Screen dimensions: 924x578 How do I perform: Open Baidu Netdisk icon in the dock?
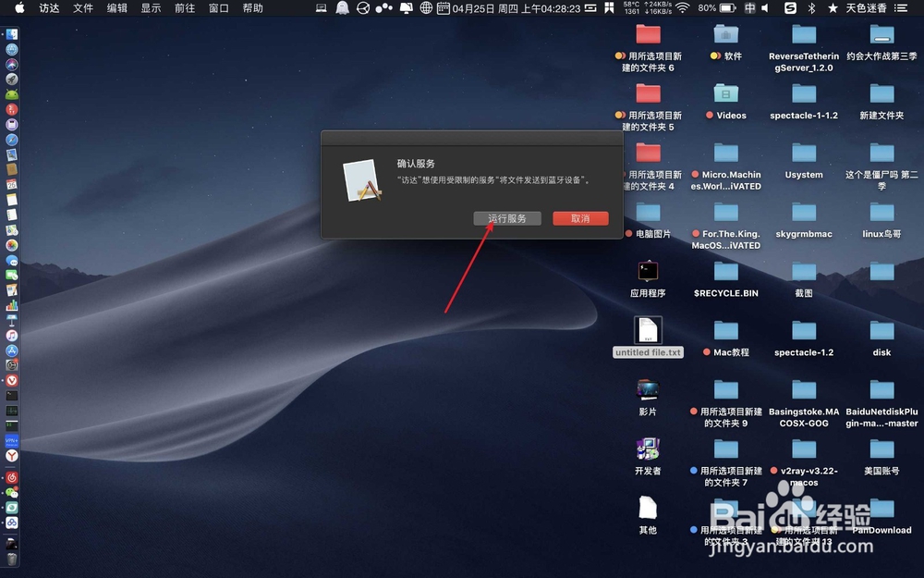(x=12, y=523)
